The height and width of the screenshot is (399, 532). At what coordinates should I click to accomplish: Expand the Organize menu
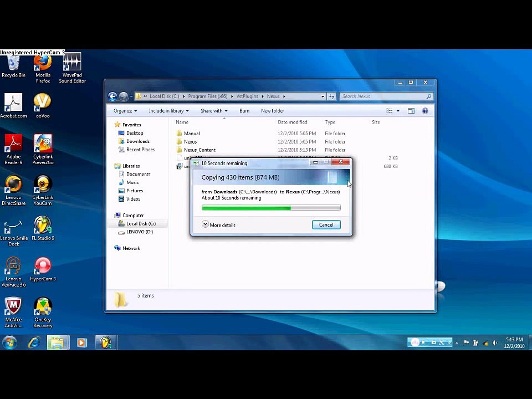(125, 111)
